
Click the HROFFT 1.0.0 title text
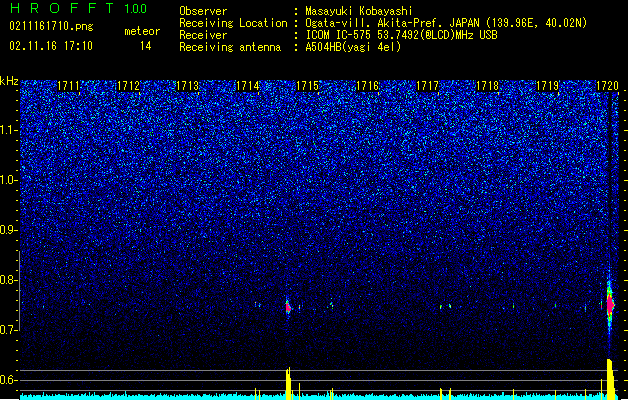click(78, 8)
